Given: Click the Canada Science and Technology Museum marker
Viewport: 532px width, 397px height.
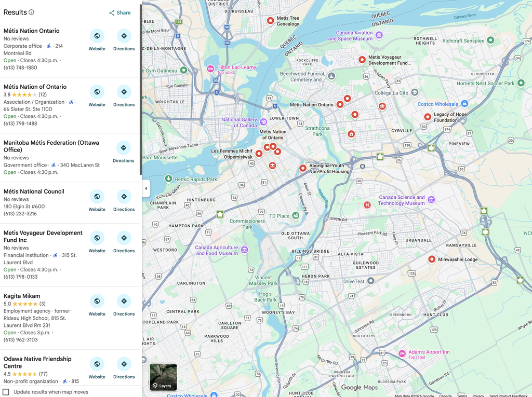Looking at the screenshot, I should coord(431,200).
